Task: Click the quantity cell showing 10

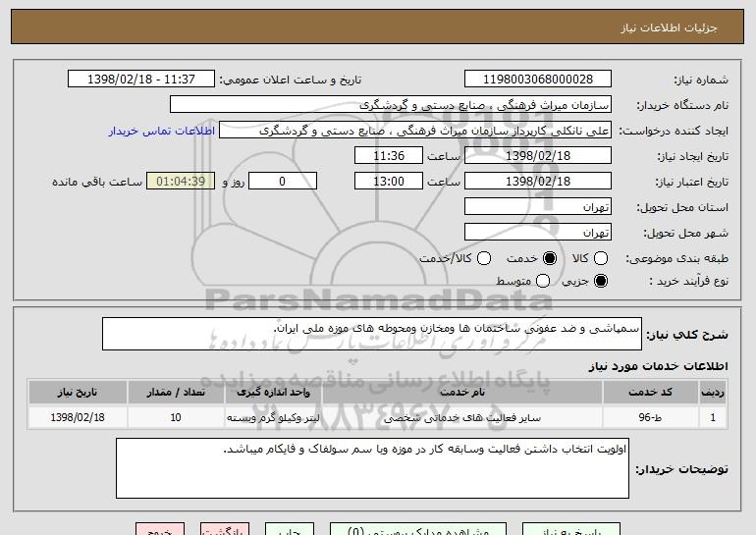Action: pyautogui.click(x=176, y=417)
